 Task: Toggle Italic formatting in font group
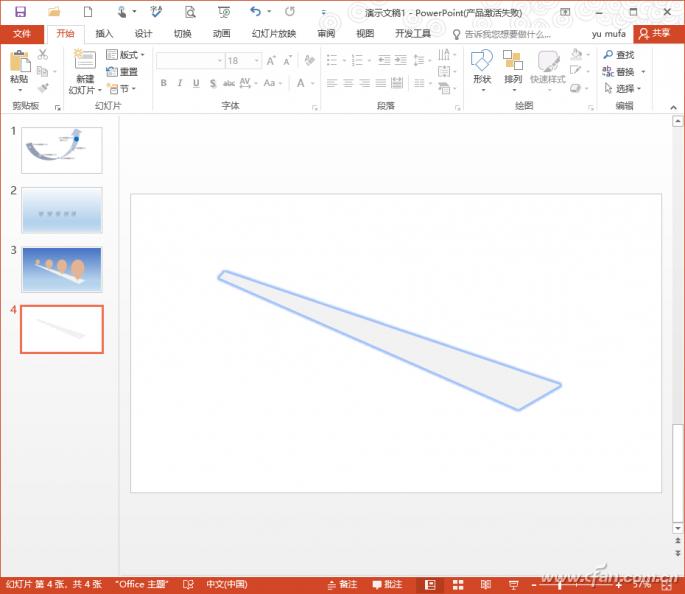click(179, 84)
